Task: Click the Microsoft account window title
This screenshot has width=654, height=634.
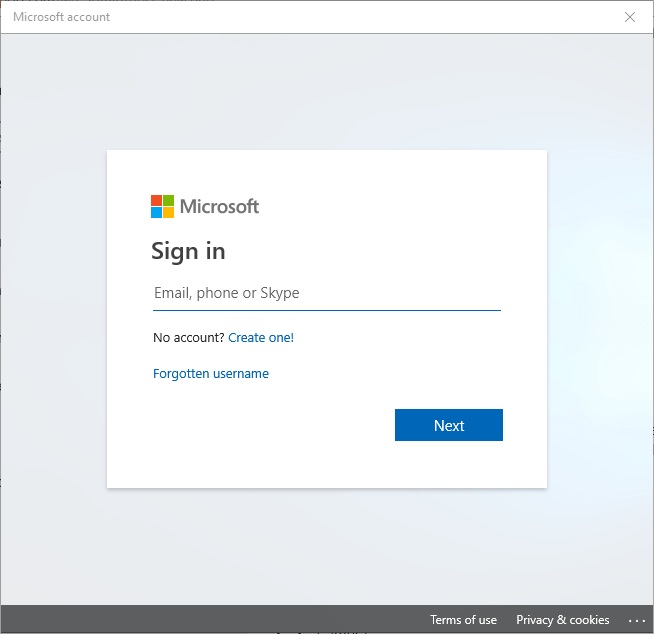Action: click(x=61, y=17)
